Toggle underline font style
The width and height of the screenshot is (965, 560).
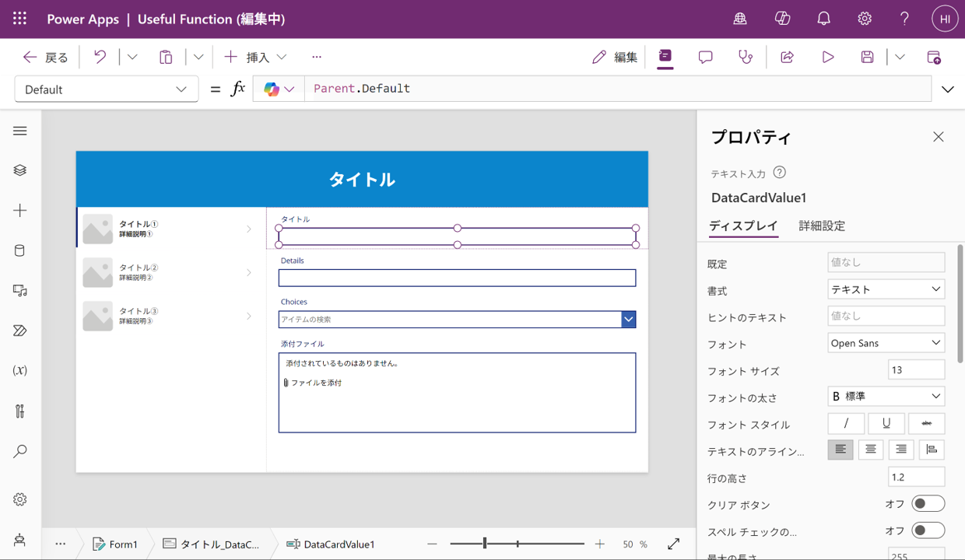click(x=886, y=423)
